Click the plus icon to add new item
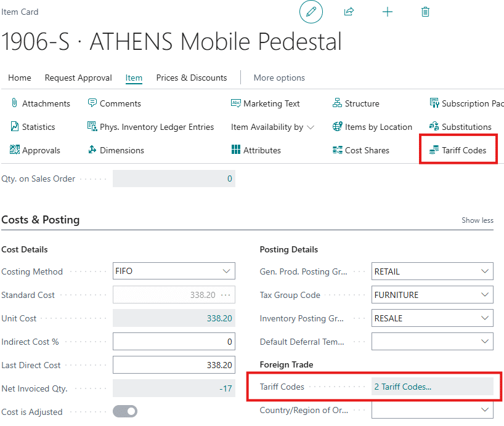 tap(387, 12)
